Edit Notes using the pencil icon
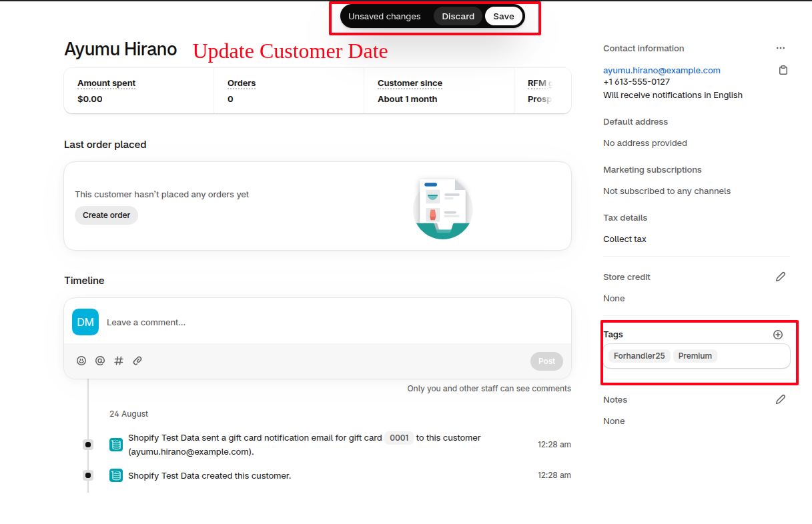The height and width of the screenshot is (524, 812). tap(781, 399)
